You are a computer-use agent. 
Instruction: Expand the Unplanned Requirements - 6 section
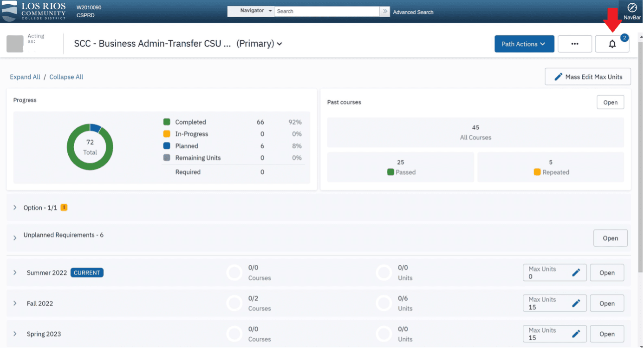15,238
